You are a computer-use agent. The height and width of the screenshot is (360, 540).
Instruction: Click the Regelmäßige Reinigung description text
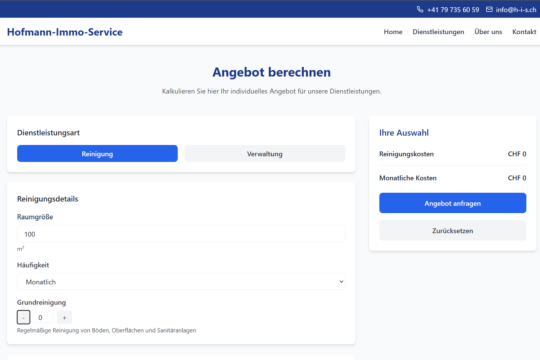coord(106,330)
